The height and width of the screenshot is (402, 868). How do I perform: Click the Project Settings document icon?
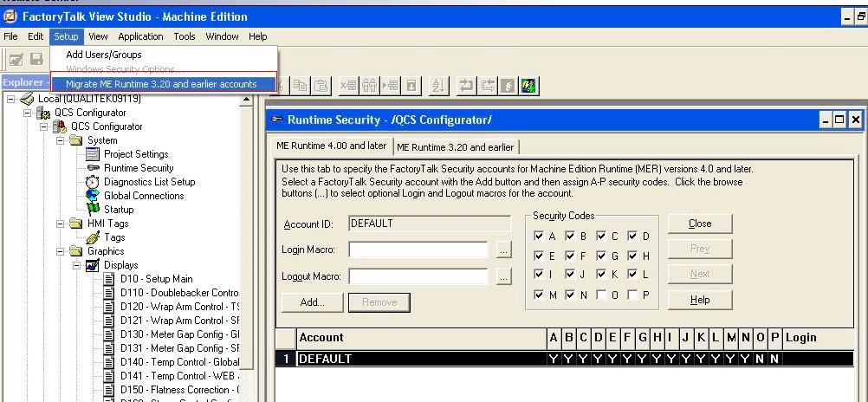click(93, 154)
